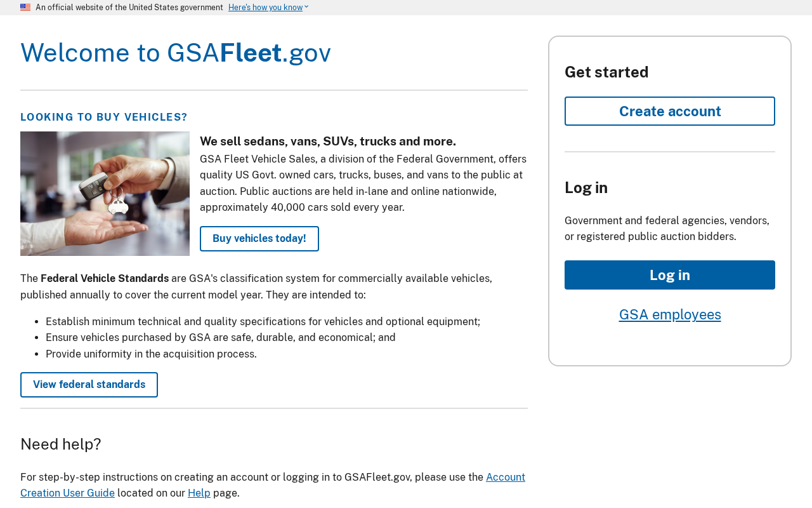
Task: Click the "LOOKING TO BUY VEHICLES?" heading
Action: point(104,117)
